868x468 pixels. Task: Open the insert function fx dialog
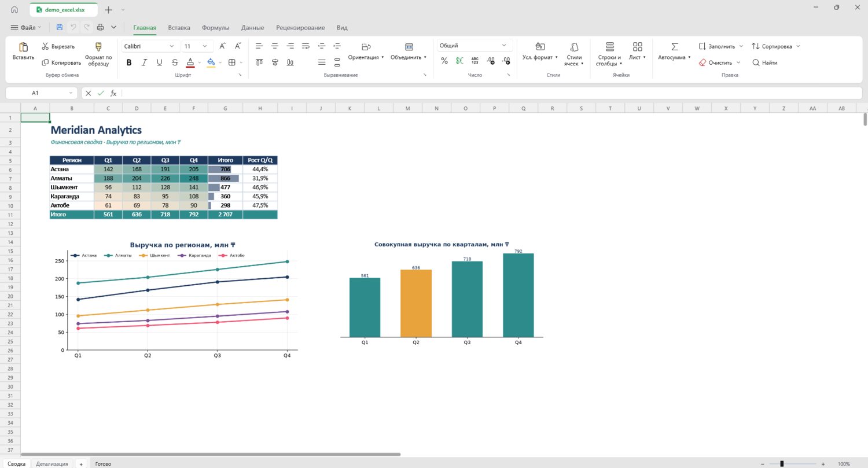point(113,93)
